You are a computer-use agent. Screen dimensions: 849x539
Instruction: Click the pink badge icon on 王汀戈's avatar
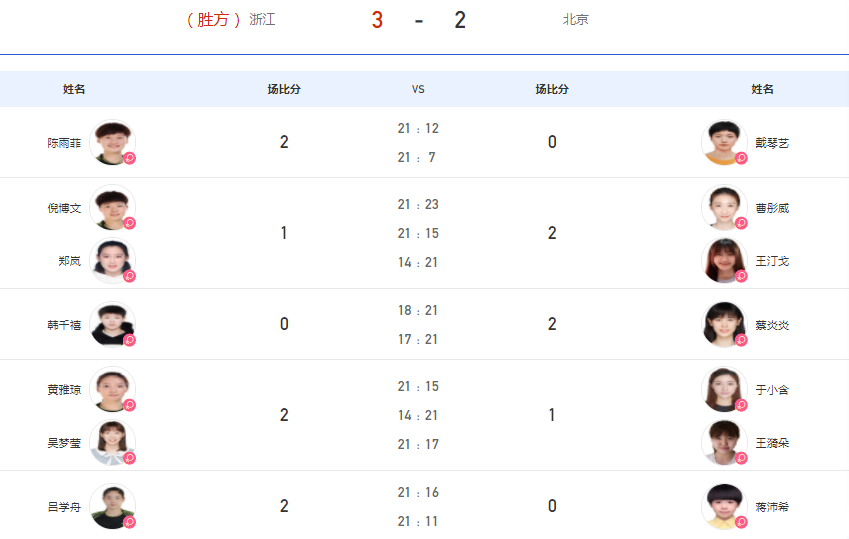pos(741,276)
